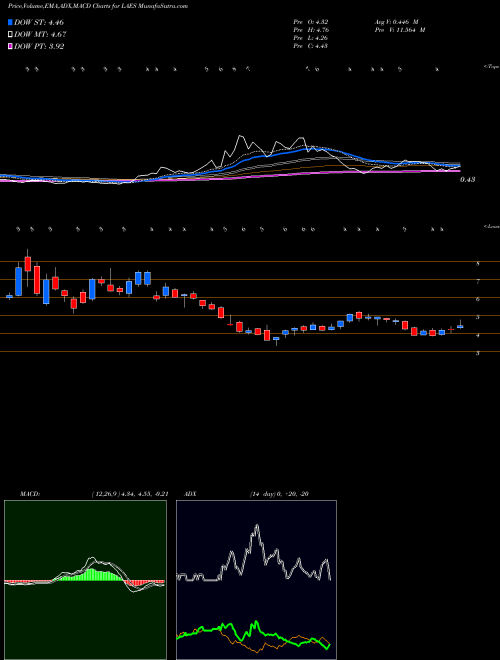Click the '<Lows' label beside the chart
500x660 pixels.
pyautogui.click(x=492, y=226)
